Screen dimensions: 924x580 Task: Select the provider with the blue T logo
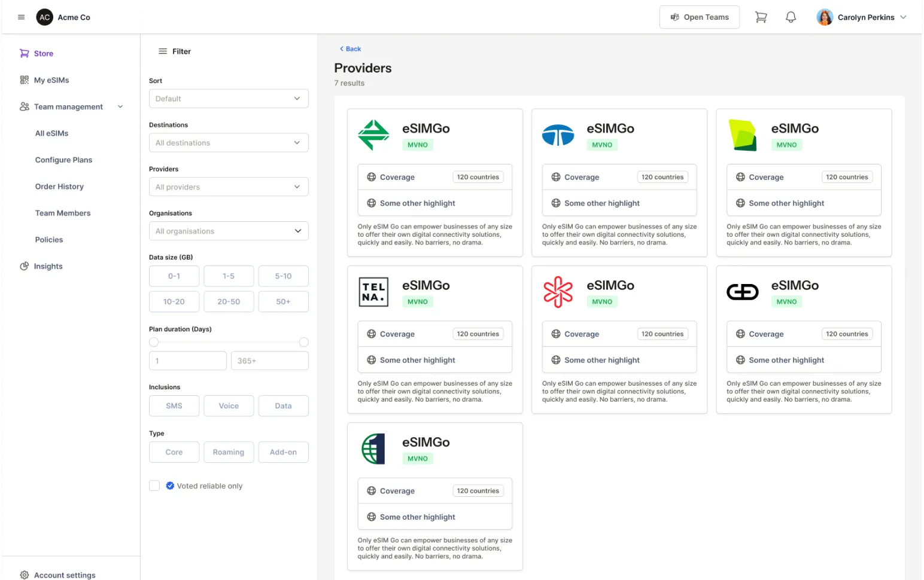558,135
